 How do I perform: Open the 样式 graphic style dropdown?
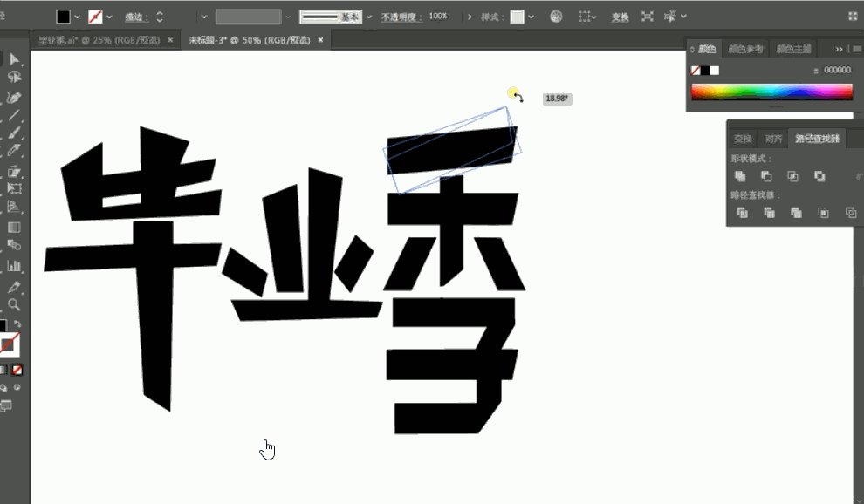point(531,17)
